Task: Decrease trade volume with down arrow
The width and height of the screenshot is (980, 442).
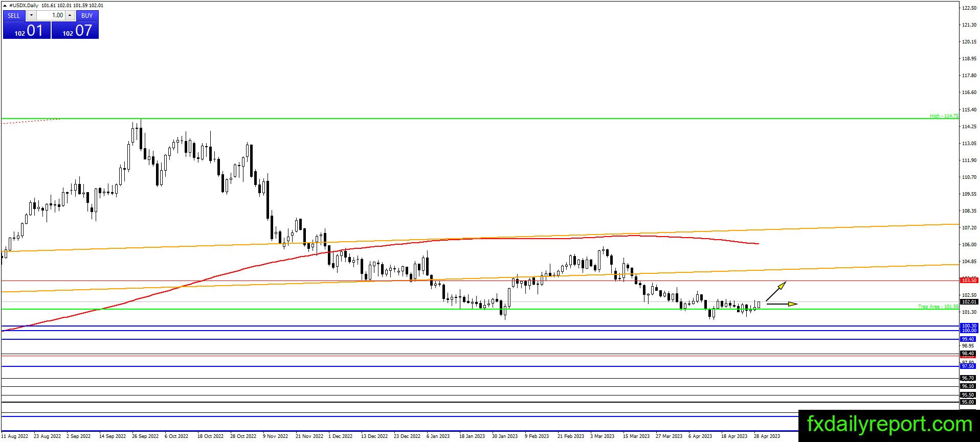Action: pyautogui.click(x=31, y=16)
